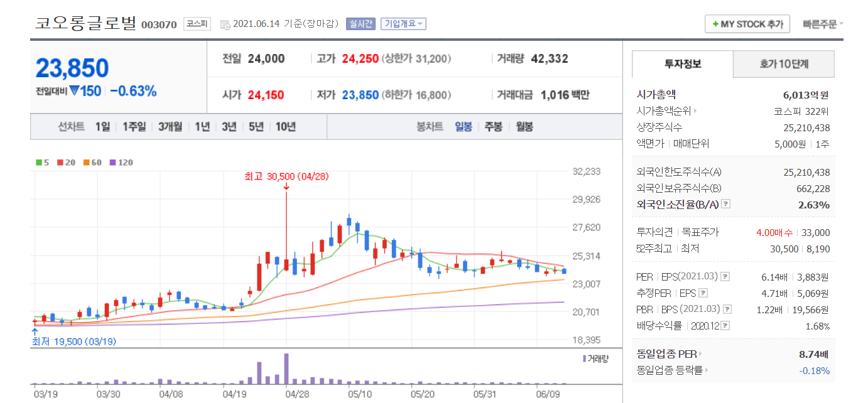Toggle the 실시간 real-time button
The height and width of the screenshot is (403, 868).
pos(361,24)
